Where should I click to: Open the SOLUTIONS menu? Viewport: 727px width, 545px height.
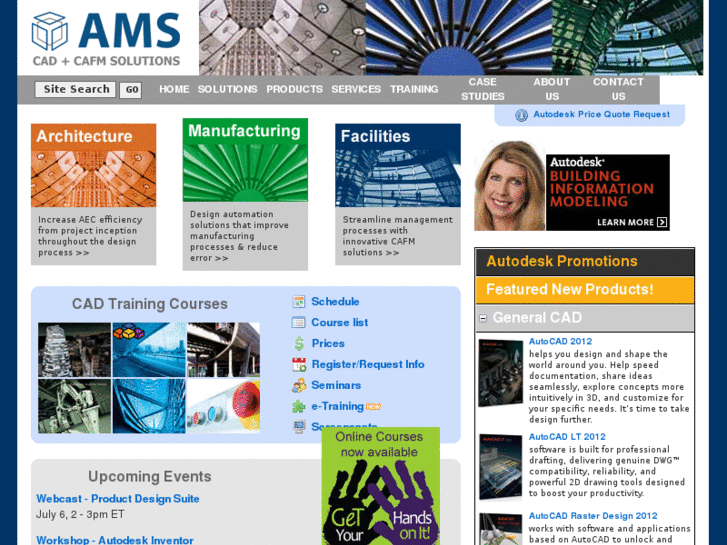[227, 89]
